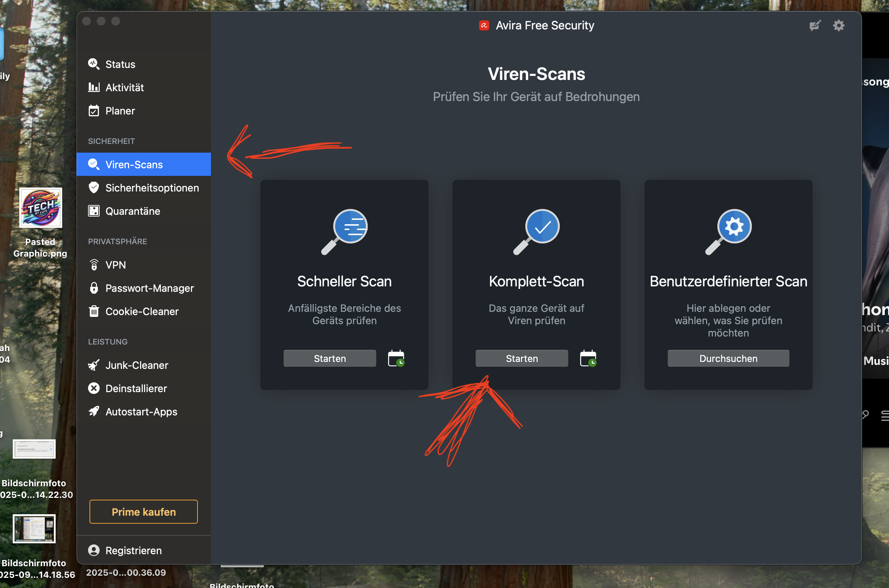
Task: Click the Avira logo in title bar
Action: coord(484,25)
